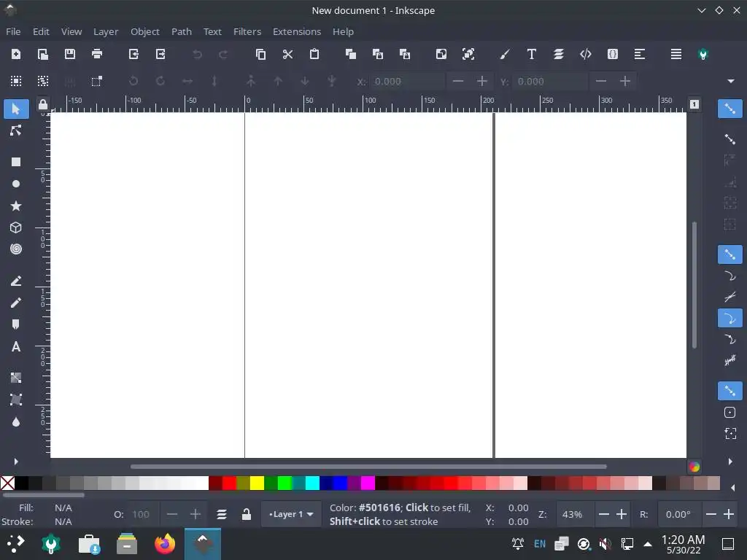Image resolution: width=747 pixels, height=560 pixels.
Task: Select the Calligraphy tool
Action: coord(16,324)
